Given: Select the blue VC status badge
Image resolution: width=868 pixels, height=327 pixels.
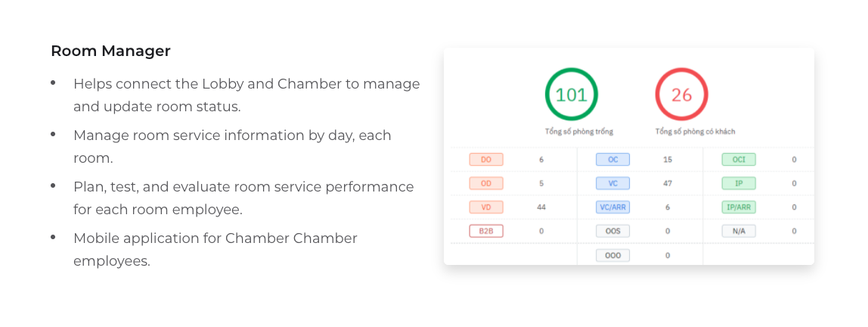Looking at the screenshot, I should coord(612,183).
